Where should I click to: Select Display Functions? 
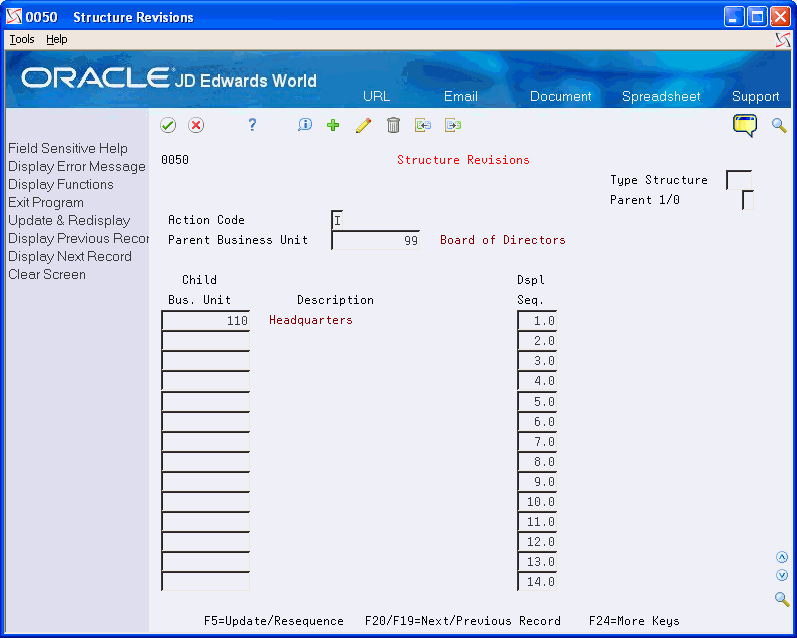click(61, 185)
